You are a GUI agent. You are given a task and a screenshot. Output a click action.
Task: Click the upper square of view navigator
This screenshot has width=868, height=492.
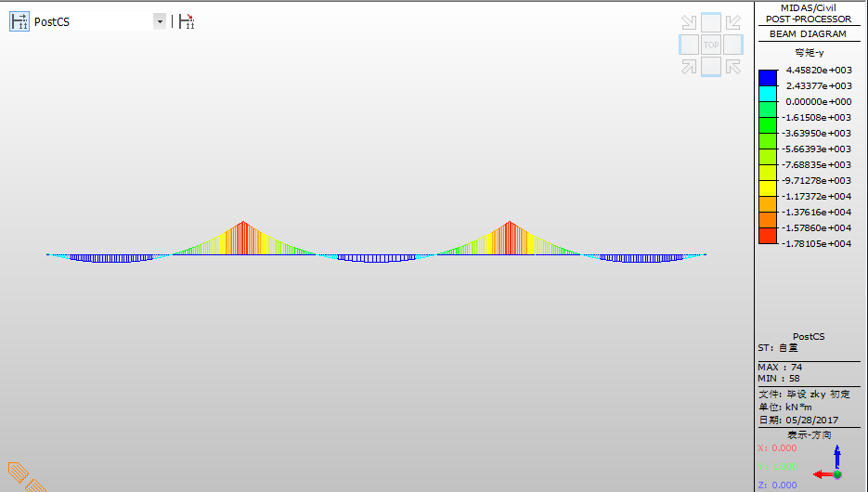pyautogui.click(x=711, y=22)
